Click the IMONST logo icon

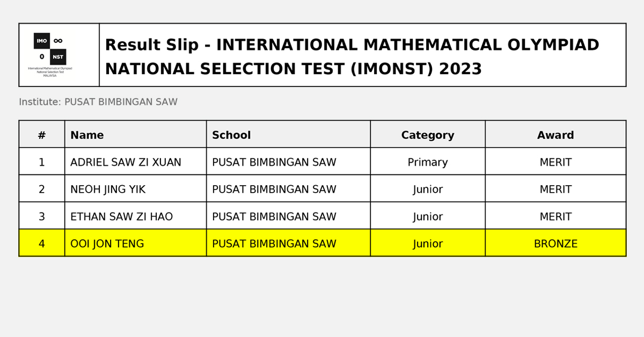(50, 55)
